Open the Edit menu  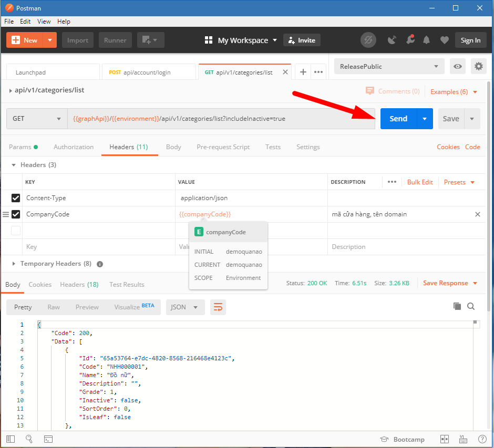point(25,22)
